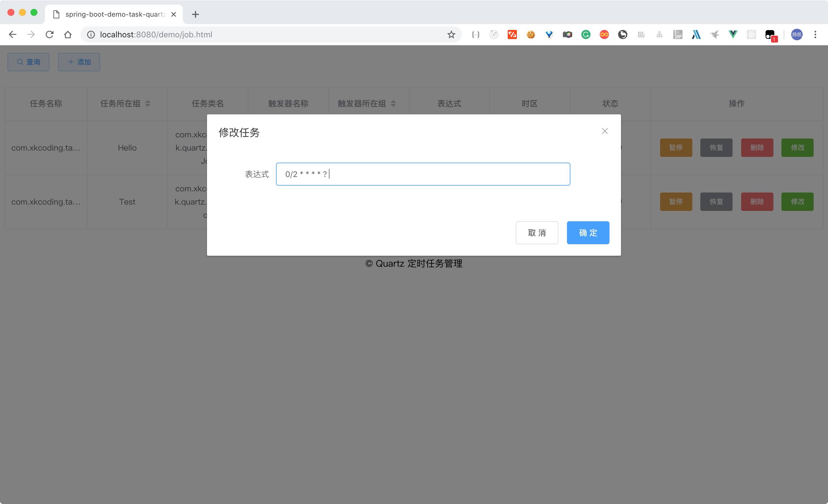Go to browser home page icon
Viewport: 828px width, 504px height.
68,34
